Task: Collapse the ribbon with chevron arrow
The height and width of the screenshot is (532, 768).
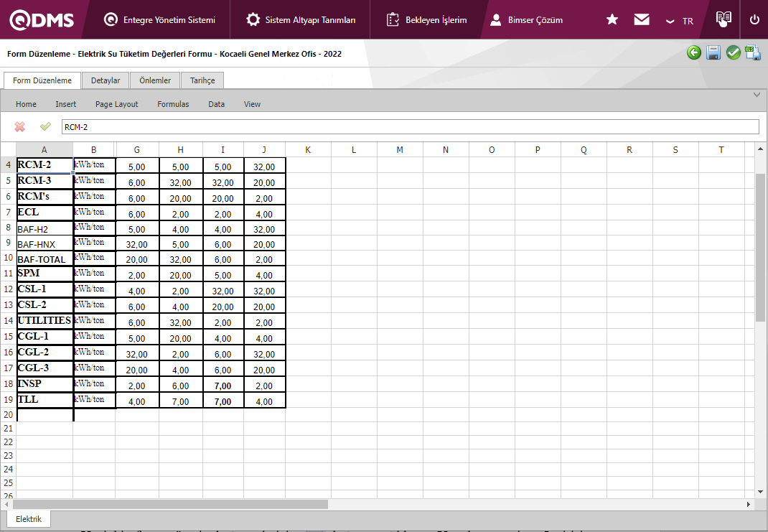Action: 757,95
